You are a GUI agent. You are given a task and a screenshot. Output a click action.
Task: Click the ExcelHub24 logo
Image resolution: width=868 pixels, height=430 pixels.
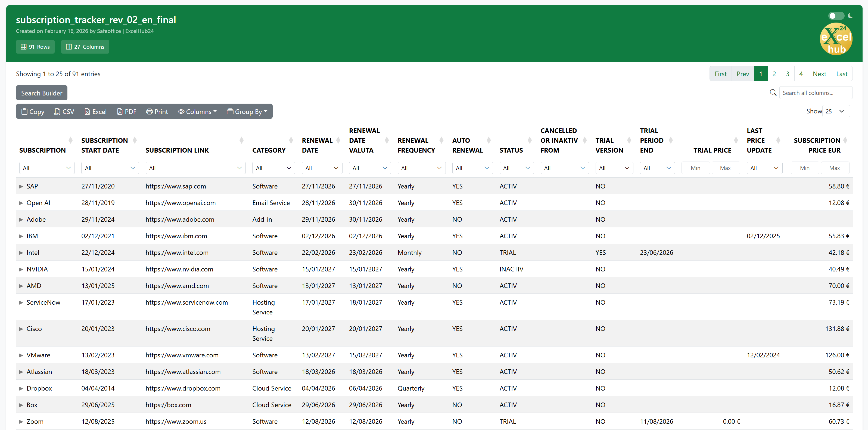point(836,39)
